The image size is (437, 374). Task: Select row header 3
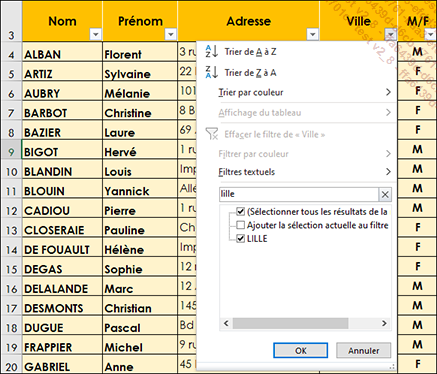(11, 21)
